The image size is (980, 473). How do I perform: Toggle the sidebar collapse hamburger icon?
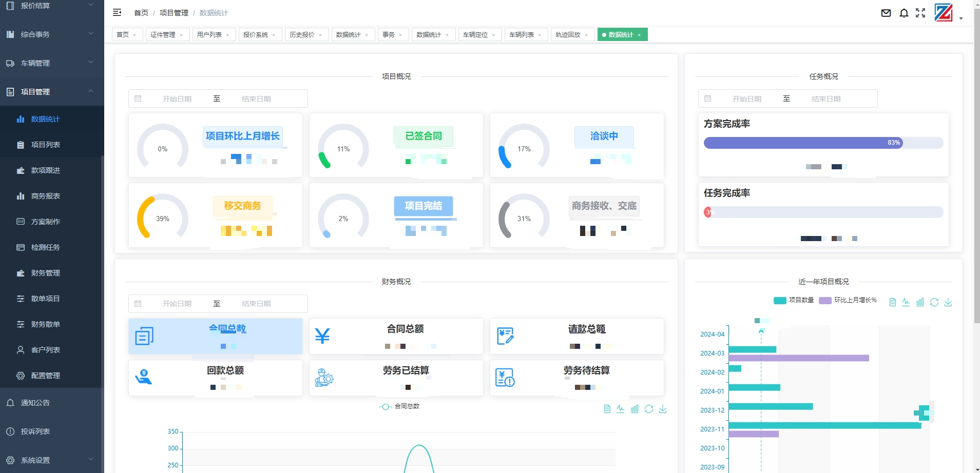point(117,12)
